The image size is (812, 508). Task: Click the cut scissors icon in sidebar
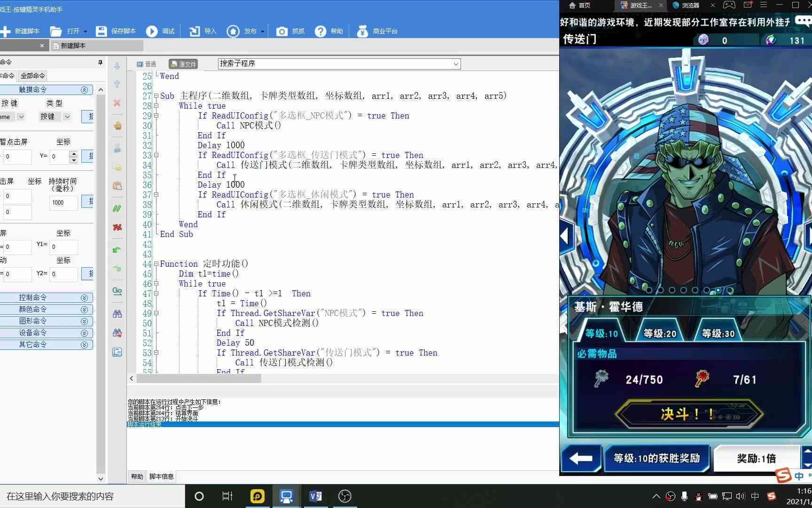(117, 148)
